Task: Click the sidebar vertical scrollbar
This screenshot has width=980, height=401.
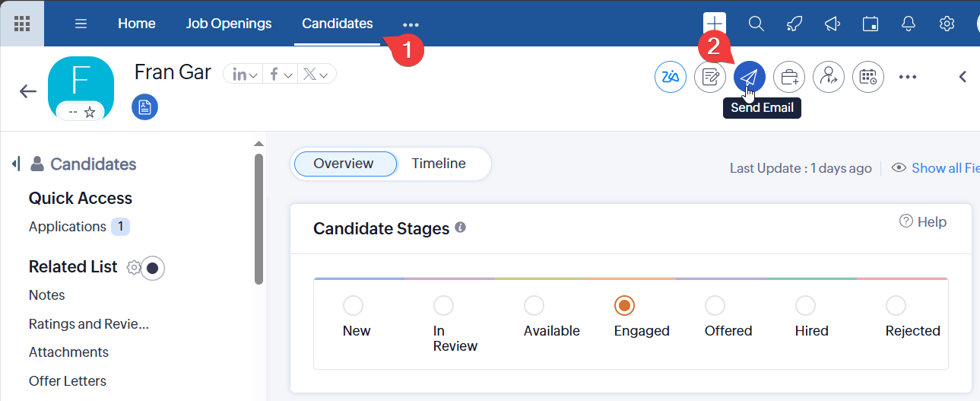Action: [258, 221]
